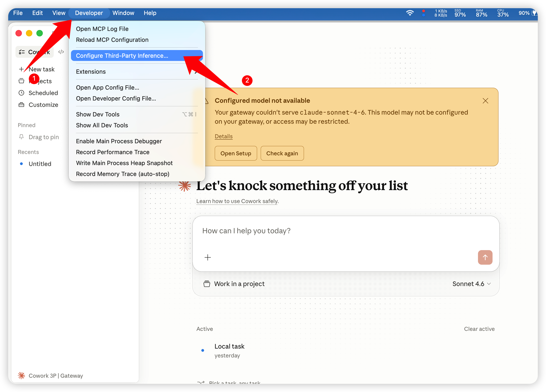
Task: Select Configure Third-Party Inference menu entry
Action: [137, 55]
